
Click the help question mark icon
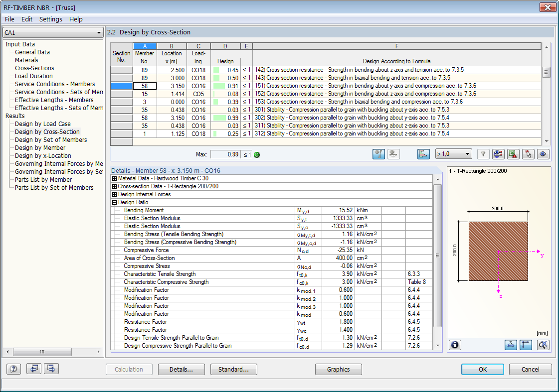pyautogui.click(x=13, y=369)
